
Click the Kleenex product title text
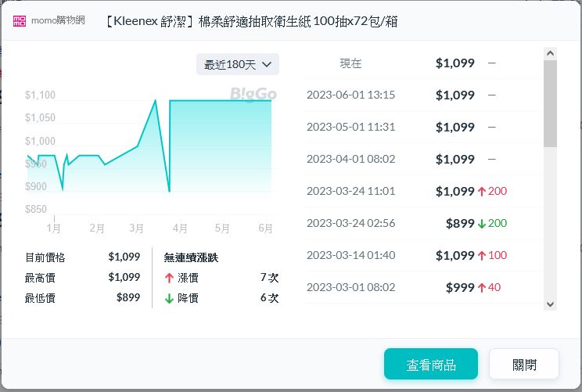[x=250, y=21]
